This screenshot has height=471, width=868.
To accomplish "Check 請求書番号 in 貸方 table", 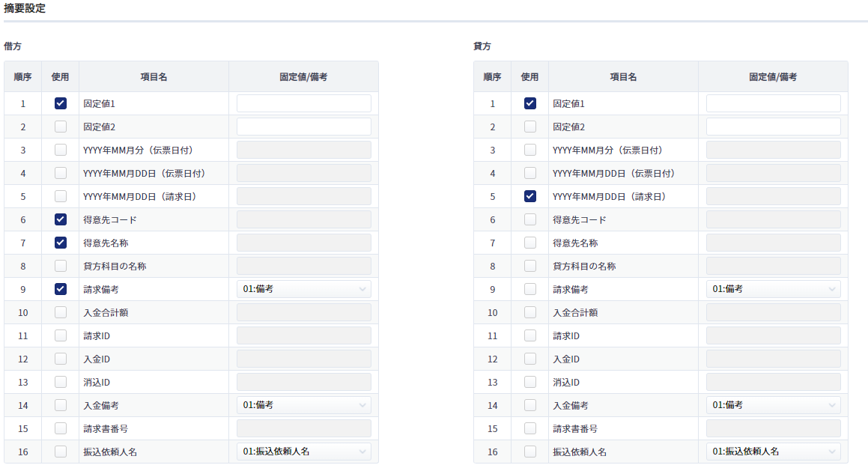I will [x=530, y=428].
